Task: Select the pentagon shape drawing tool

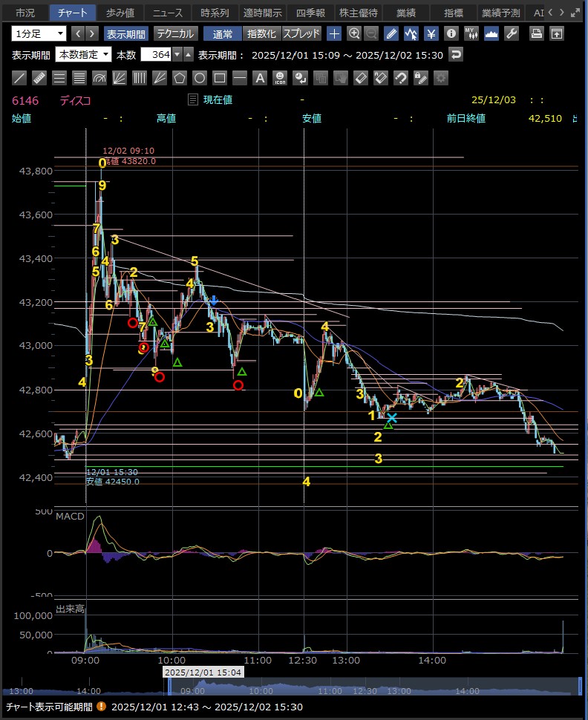Action: (180, 78)
